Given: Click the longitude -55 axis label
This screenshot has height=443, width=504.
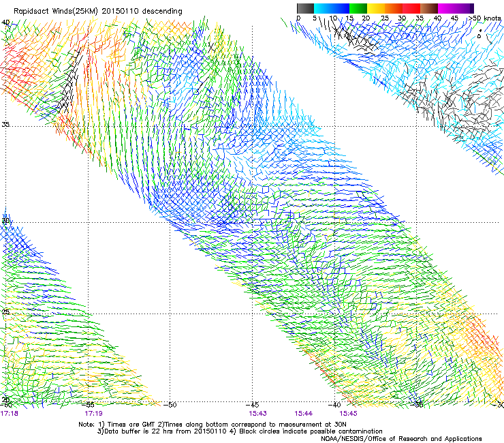Looking at the screenshot, I should click(89, 405).
